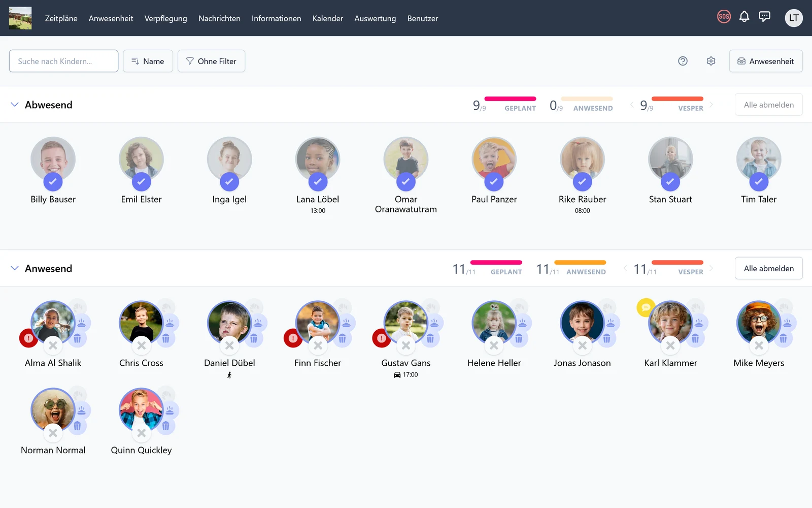812x508 pixels.
Task: Click Daniel Dübel's walking-home icon
Action: click(x=229, y=375)
